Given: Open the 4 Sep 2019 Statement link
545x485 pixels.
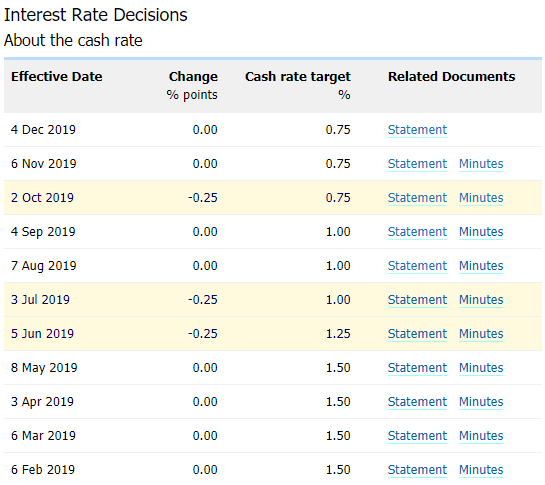Looking at the screenshot, I should 417,232.
